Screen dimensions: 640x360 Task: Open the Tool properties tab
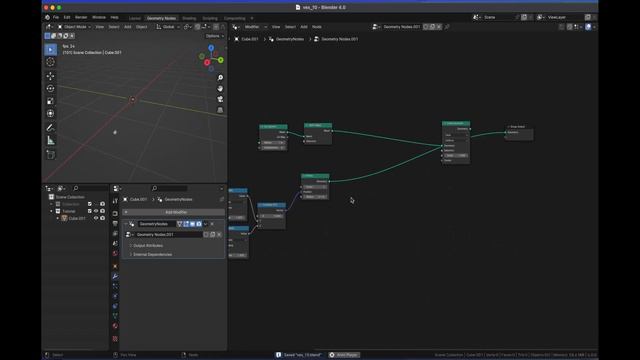(115, 201)
